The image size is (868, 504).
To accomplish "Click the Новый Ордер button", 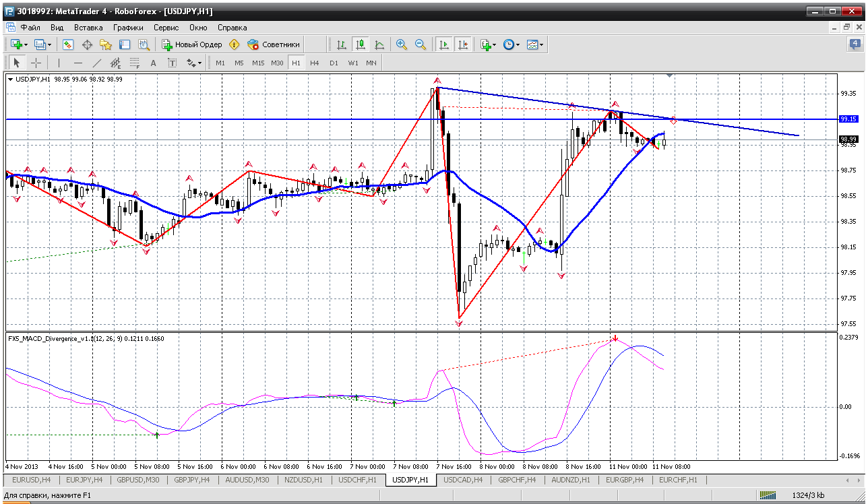I will (192, 44).
